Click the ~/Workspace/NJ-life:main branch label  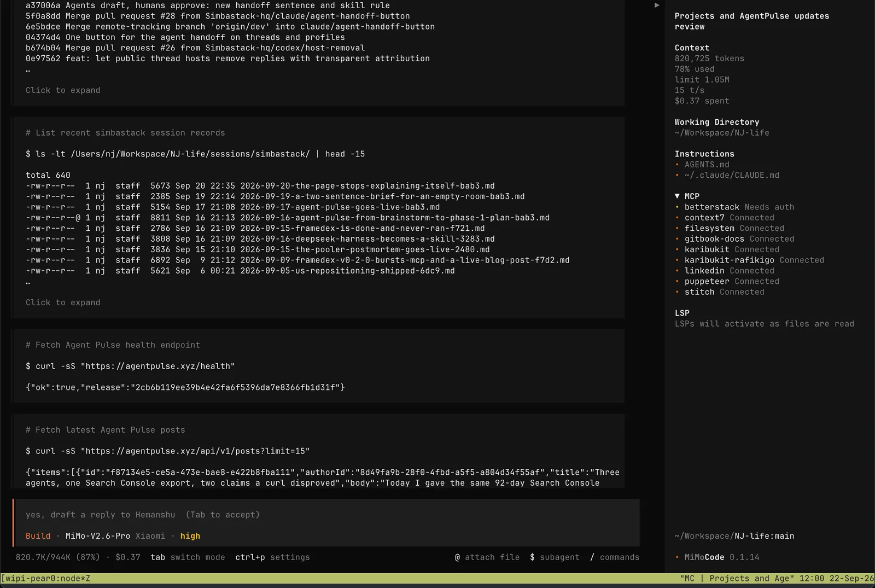click(x=734, y=536)
